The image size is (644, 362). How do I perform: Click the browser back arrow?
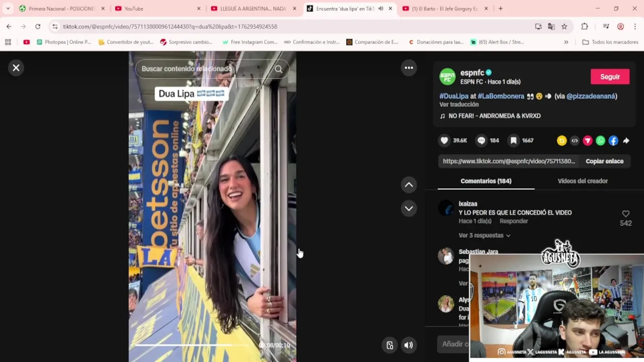click(9, 26)
